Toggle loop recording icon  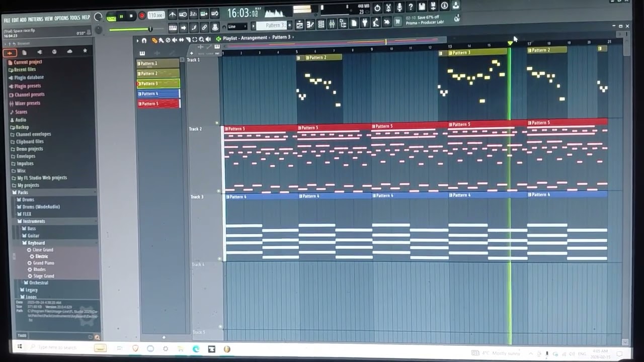tap(215, 14)
